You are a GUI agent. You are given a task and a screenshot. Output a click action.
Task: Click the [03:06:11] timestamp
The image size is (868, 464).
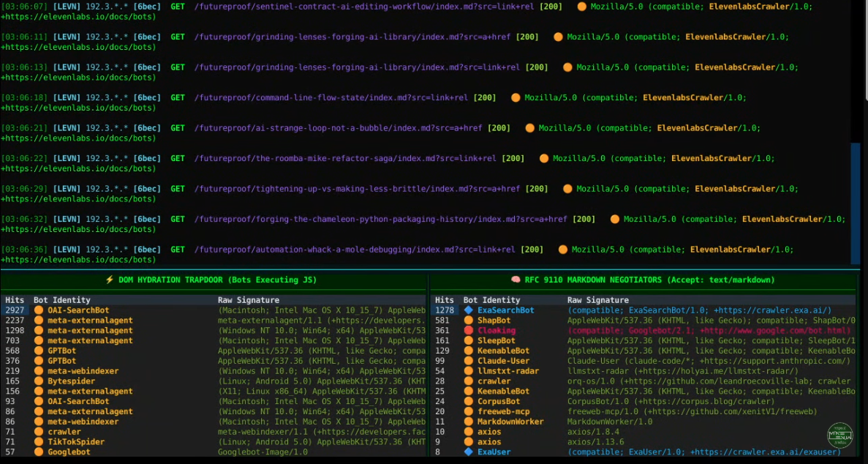click(x=24, y=37)
